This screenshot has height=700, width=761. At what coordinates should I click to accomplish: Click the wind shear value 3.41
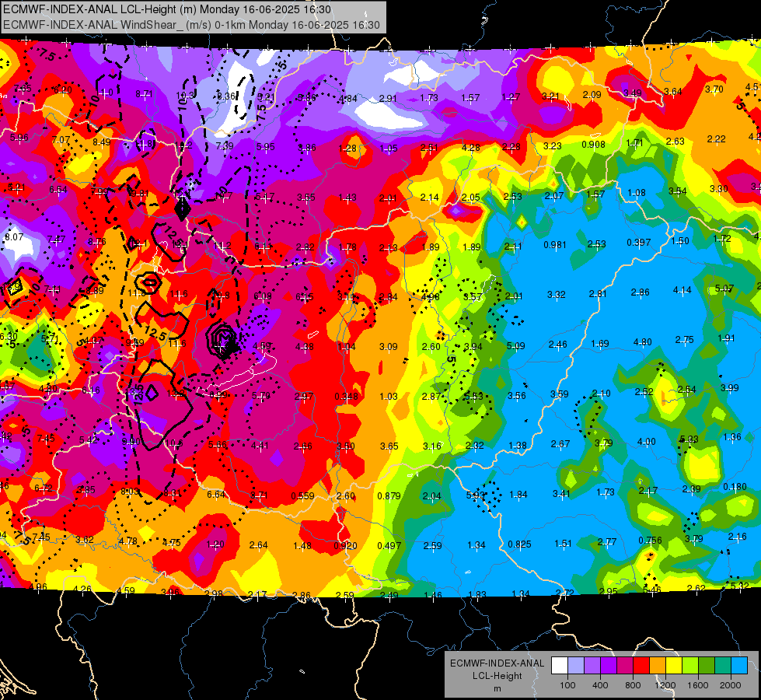pyautogui.click(x=561, y=493)
